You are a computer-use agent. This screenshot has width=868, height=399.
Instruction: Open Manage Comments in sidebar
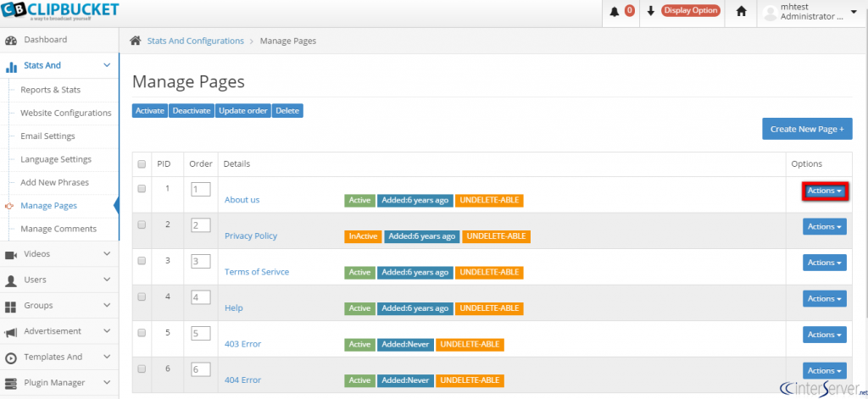tap(58, 229)
